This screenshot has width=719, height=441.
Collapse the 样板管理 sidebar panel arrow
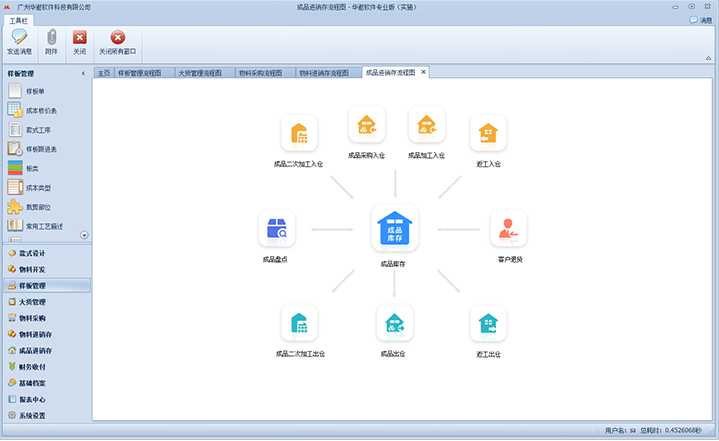(83, 73)
